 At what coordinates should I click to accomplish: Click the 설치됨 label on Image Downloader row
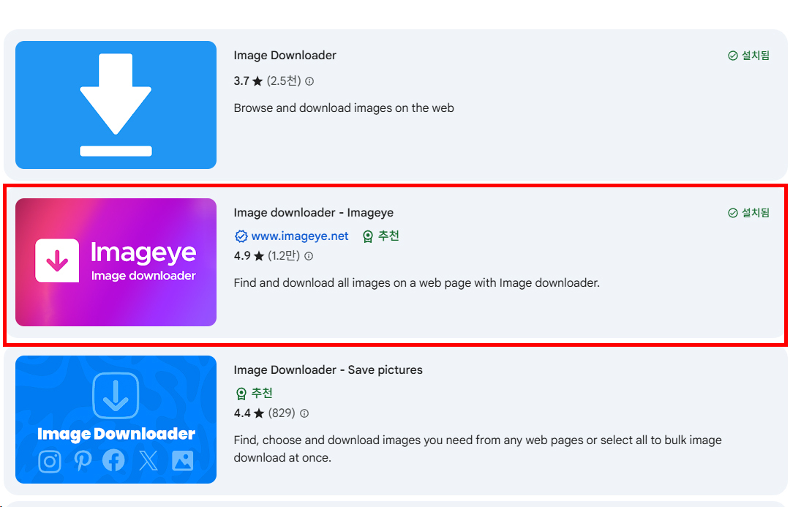(756, 56)
